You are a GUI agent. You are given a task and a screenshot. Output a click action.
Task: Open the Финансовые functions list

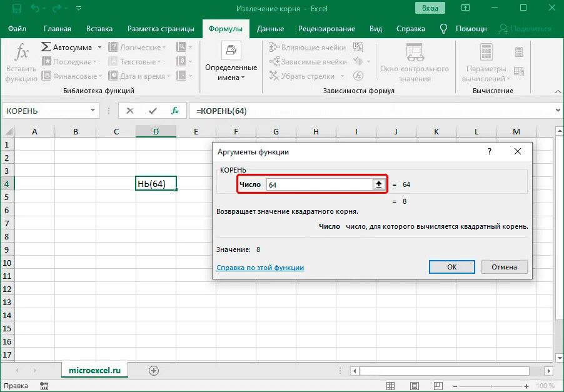71,76
